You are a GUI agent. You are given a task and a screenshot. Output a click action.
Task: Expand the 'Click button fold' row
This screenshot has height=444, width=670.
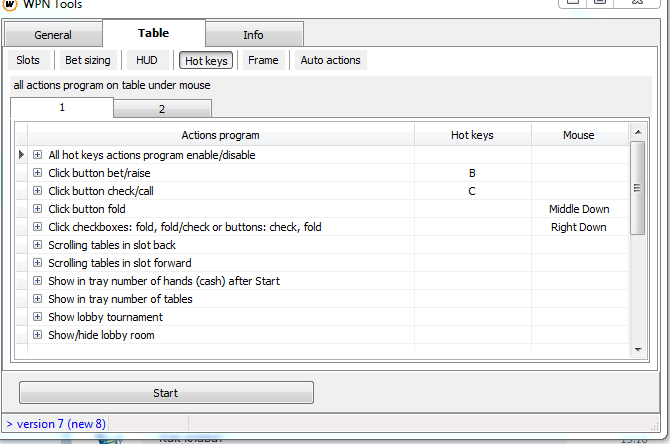[38, 209]
